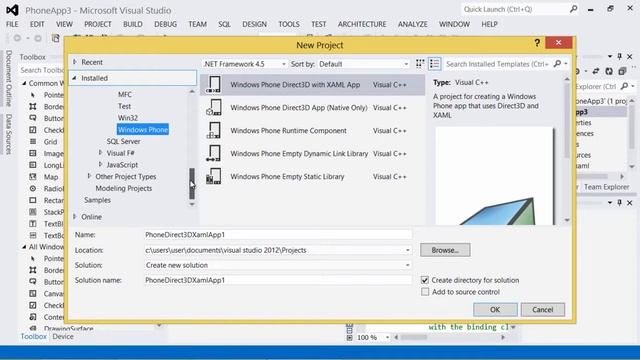The image size is (640, 360).
Task: Enable Create directory for solution checkbox
Action: [425, 280]
